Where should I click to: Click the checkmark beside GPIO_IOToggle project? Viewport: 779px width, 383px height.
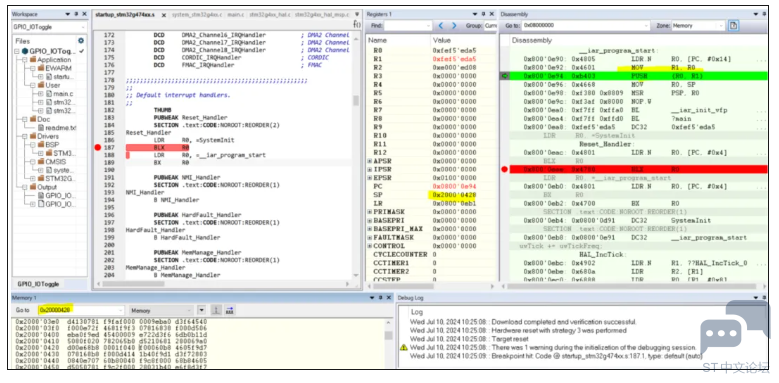81,51
